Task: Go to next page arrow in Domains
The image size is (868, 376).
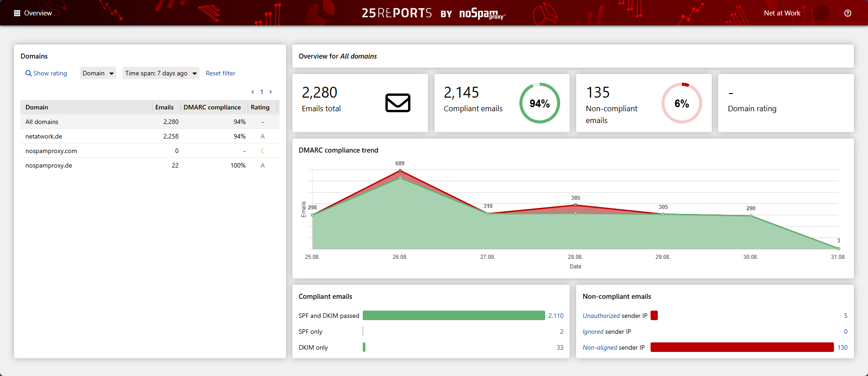Action: (x=271, y=92)
